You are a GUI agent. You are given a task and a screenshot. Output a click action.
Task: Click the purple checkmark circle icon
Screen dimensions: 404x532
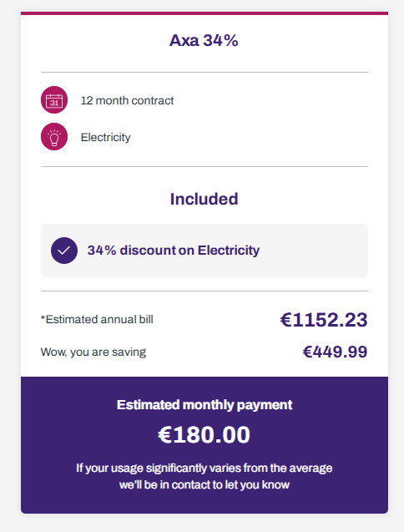(x=64, y=251)
